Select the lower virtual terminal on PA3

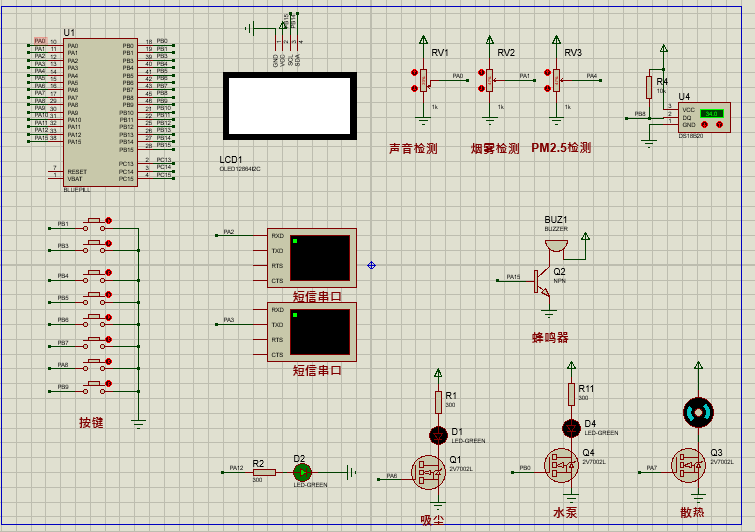coord(312,332)
